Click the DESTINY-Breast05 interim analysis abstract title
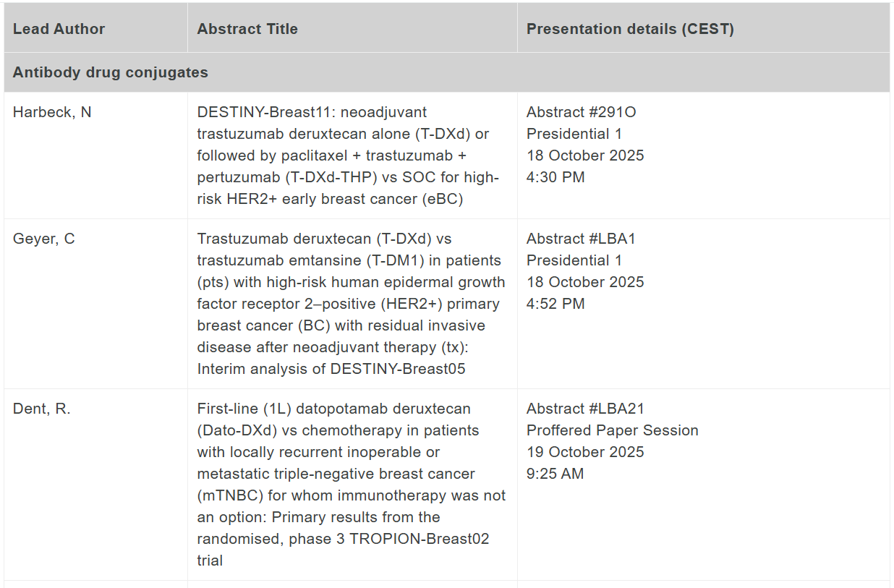The width and height of the screenshot is (894, 588). pyautogui.click(x=351, y=304)
